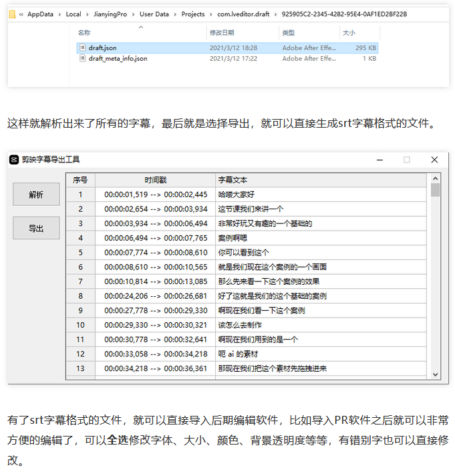The height and width of the screenshot is (476, 455).
Task: Click the subtitle table scrollbar thumb
Action: [435, 190]
